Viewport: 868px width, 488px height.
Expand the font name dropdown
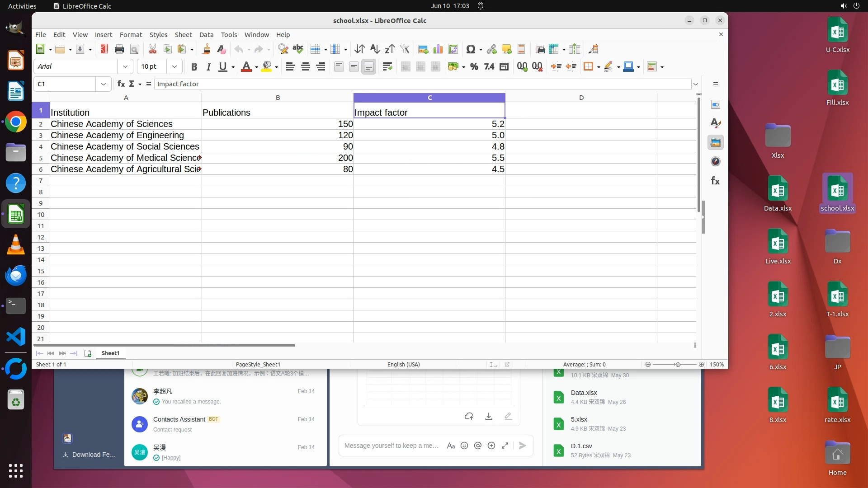[125, 67]
